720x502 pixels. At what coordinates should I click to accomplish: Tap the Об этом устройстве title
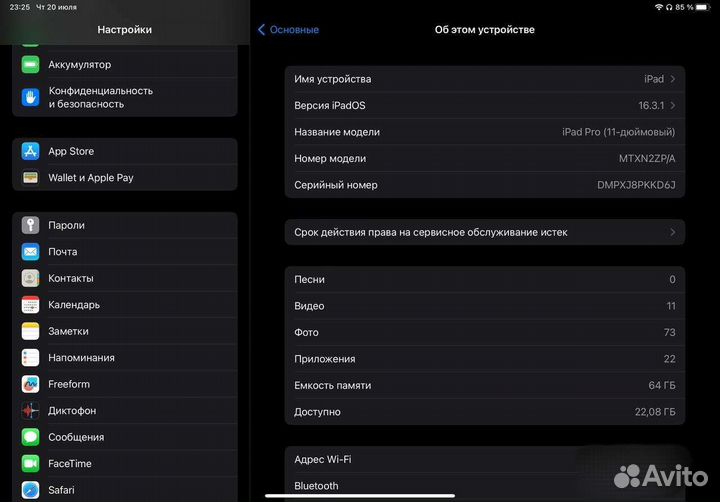[484, 30]
